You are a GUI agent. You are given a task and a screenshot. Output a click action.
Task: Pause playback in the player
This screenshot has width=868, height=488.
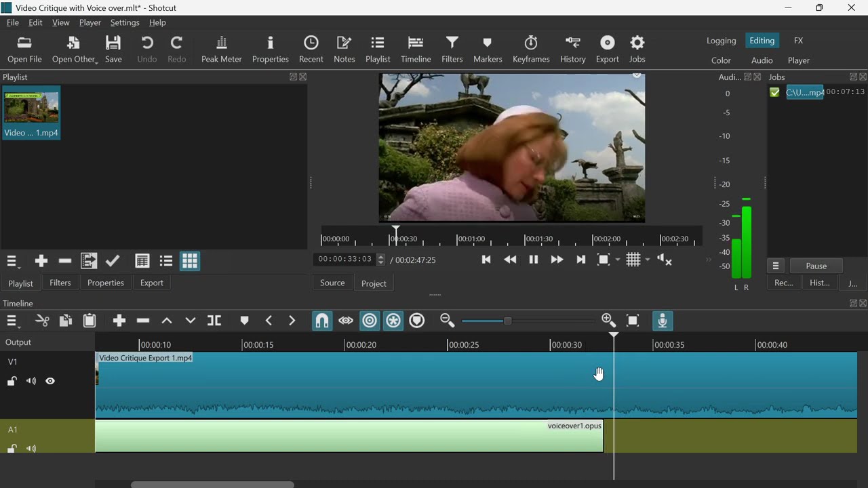point(534,260)
